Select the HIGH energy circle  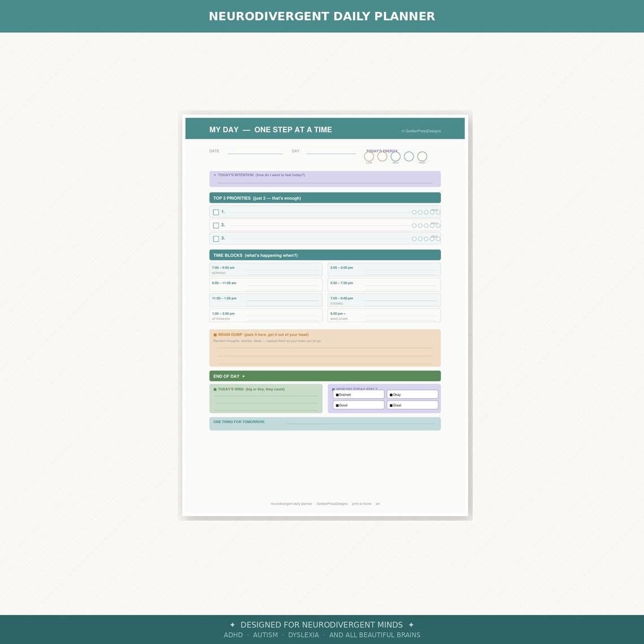tap(422, 156)
